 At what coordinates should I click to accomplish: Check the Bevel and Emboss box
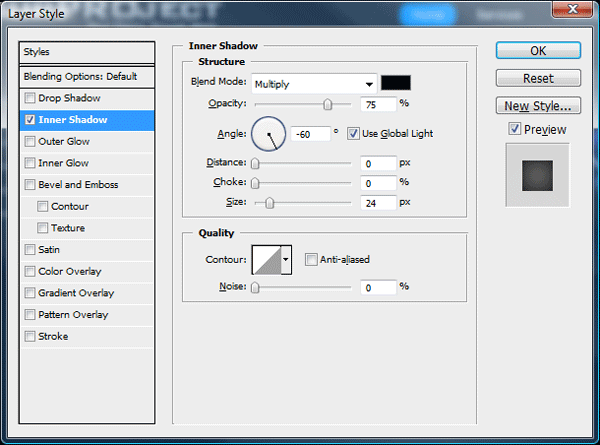pos(29,185)
